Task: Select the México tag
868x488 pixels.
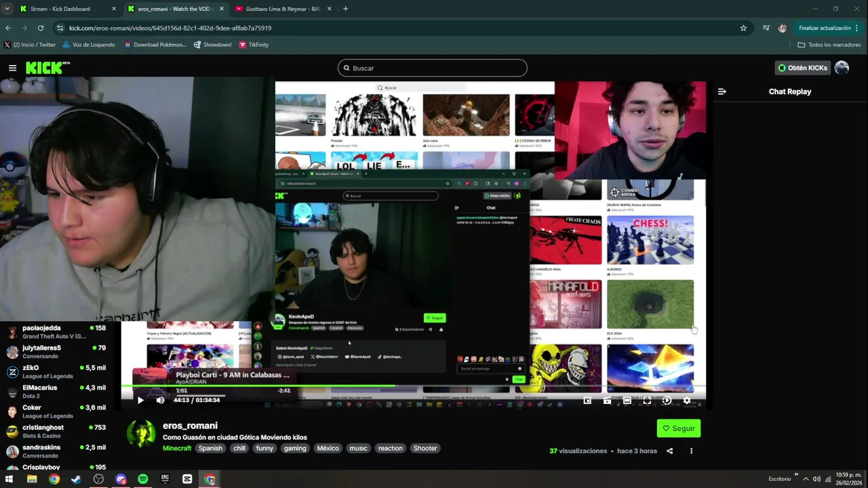Action: [328, 448]
